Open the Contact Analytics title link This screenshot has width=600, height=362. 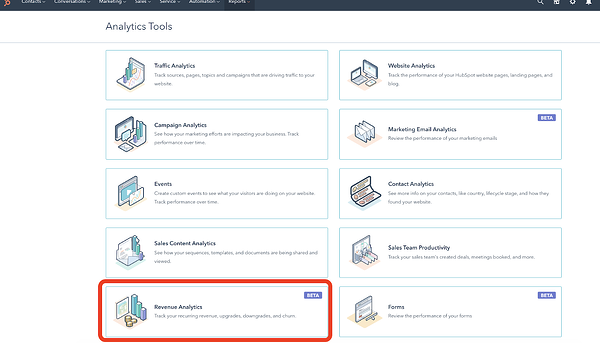411,184
